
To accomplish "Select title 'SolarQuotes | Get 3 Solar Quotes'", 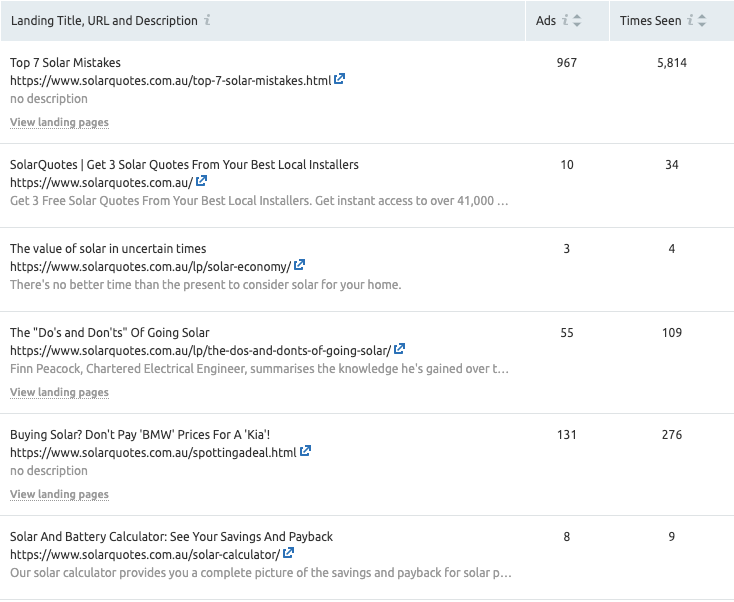I will (x=184, y=165).
